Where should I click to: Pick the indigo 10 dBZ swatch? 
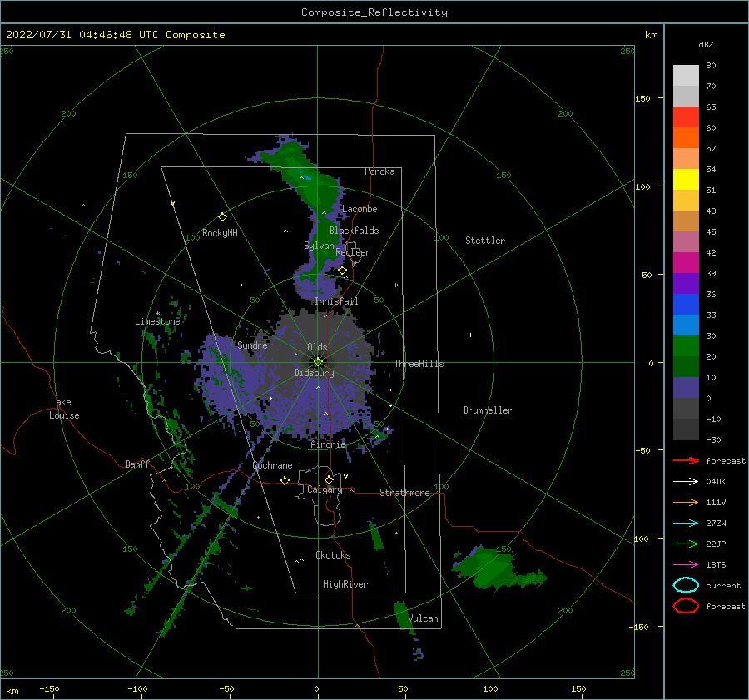tap(686, 387)
